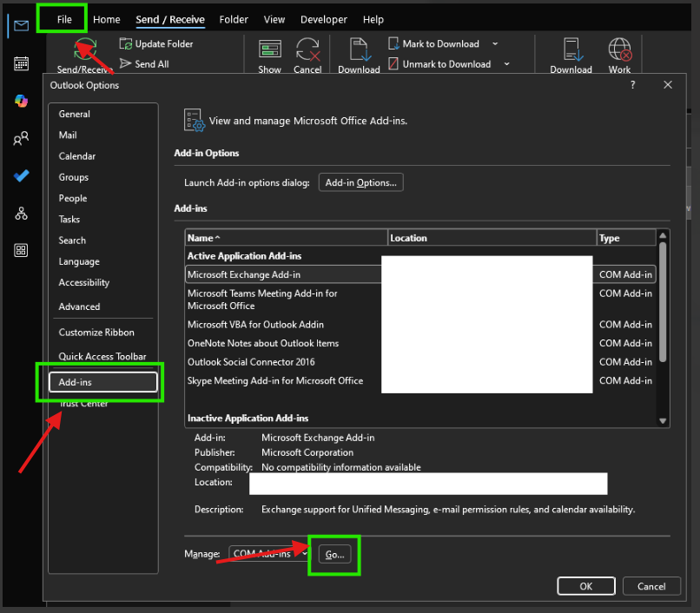Switch to the Developer tab
This screenshot has height=613, width=700.
324,20
